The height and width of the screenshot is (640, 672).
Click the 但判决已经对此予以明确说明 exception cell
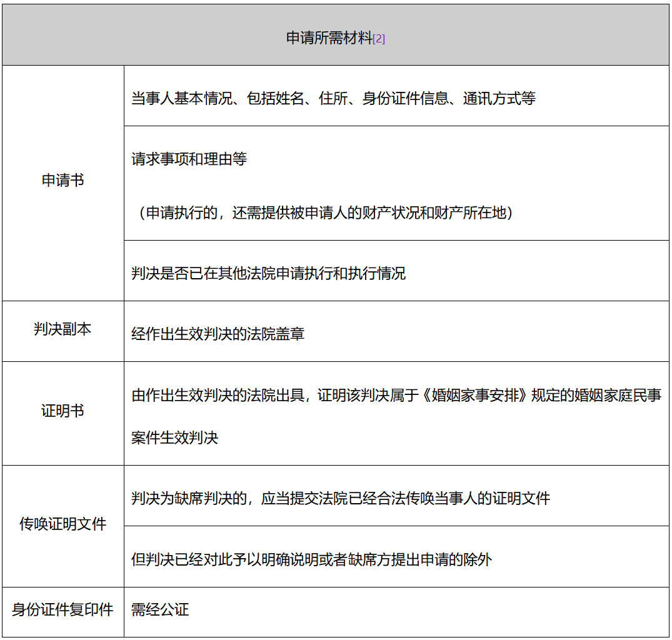pyautogui.click(x=396, y=556)
